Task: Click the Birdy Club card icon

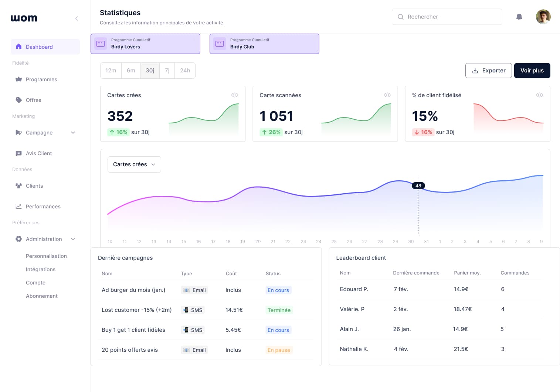Action: (220, 44)
